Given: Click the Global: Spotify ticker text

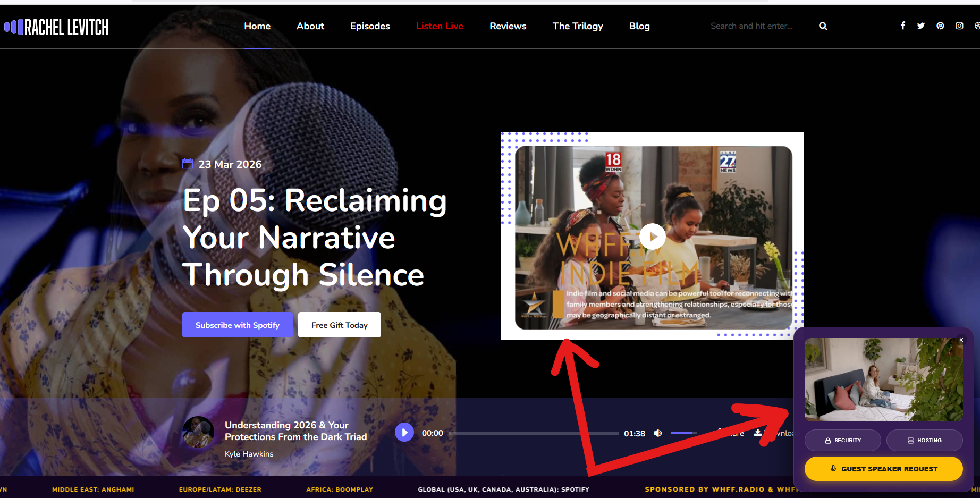Looking at the screenshot, I should [503, 489].
